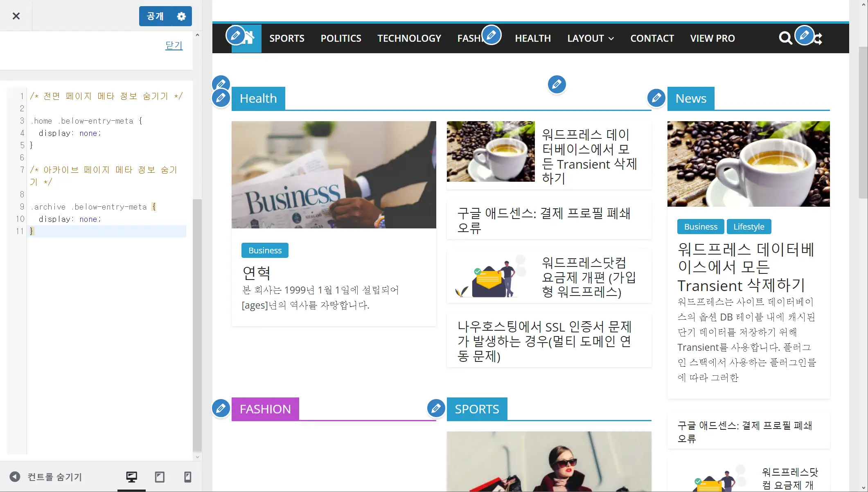The width and height of the screenshot is (868, 492).
Task: Switch to mobile preview mode
Action: click(x=187, y=476)
